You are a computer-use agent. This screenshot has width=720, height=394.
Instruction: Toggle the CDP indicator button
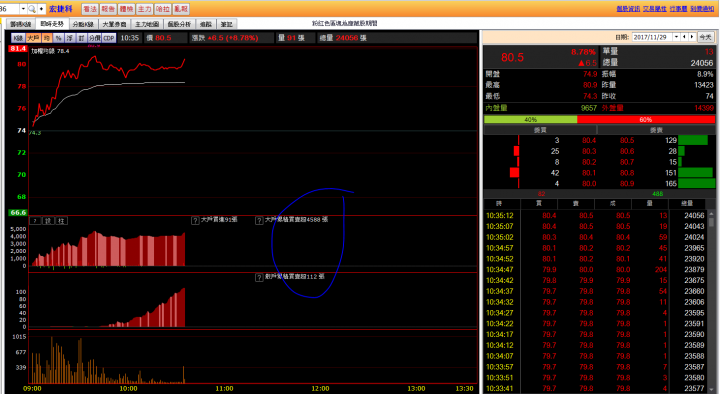click(x=109, y=38)
